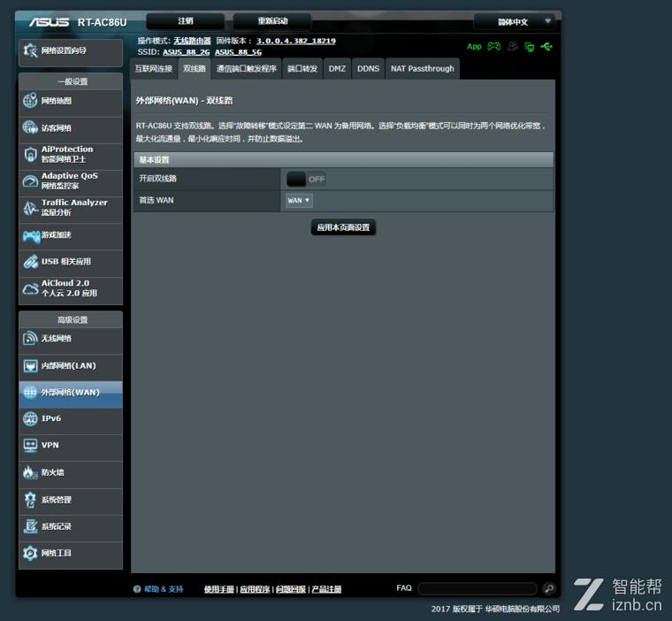This screenshot has height=621, width=672.
Task: Click the USB status icon in header
Action: (546, 46)
